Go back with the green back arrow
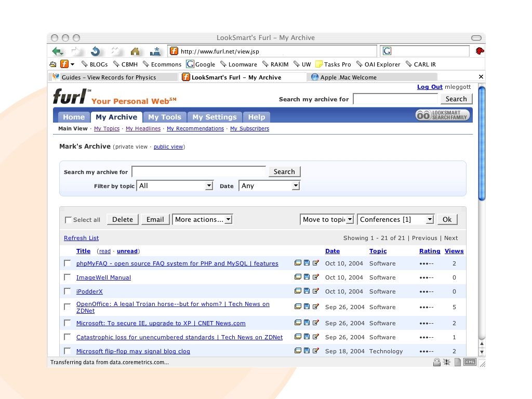This screenshot has height=399, width=532. (x=58, y=51)
